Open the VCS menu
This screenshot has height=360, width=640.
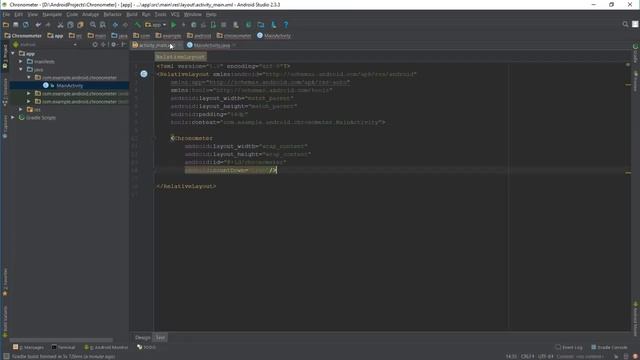[175, 14]
